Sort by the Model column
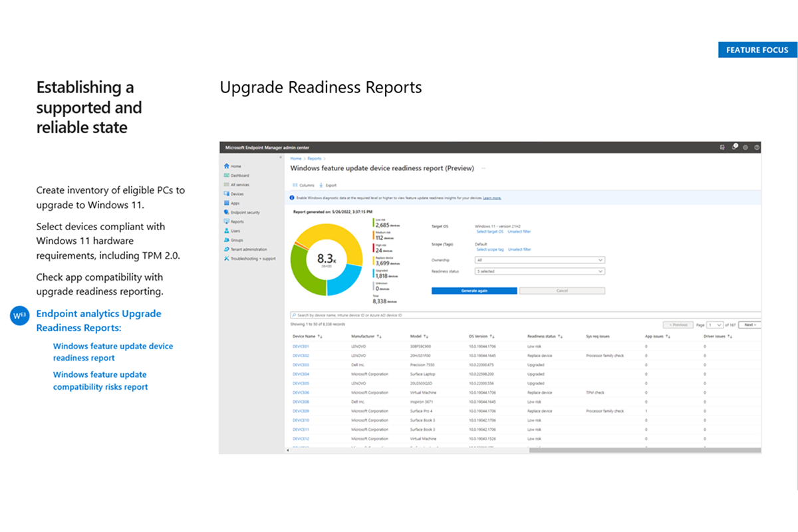 click(419, 336)
